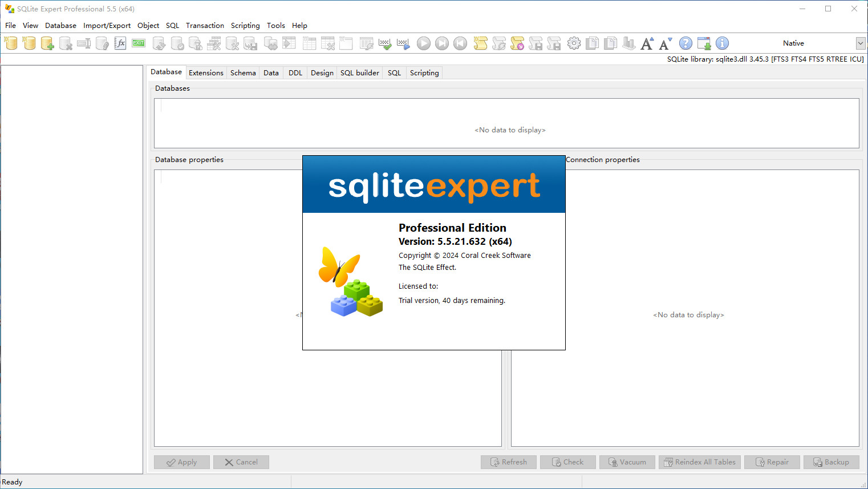
Task: Switch to the SQL builder tab
Action: tap(360, 73)
